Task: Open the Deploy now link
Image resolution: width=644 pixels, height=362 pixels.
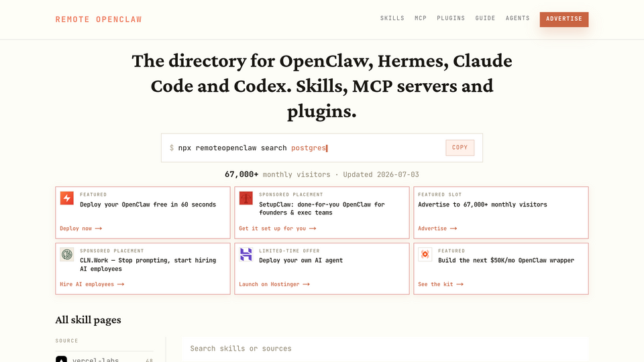Action: [x=81, y=228]
